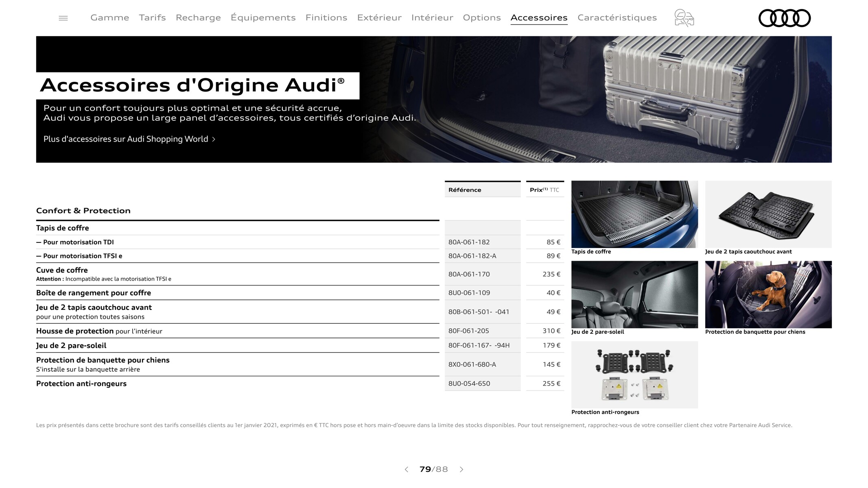Switch to the Tarifs tab
The width and height of the screenshot is (868, 488).
(152, 17)
